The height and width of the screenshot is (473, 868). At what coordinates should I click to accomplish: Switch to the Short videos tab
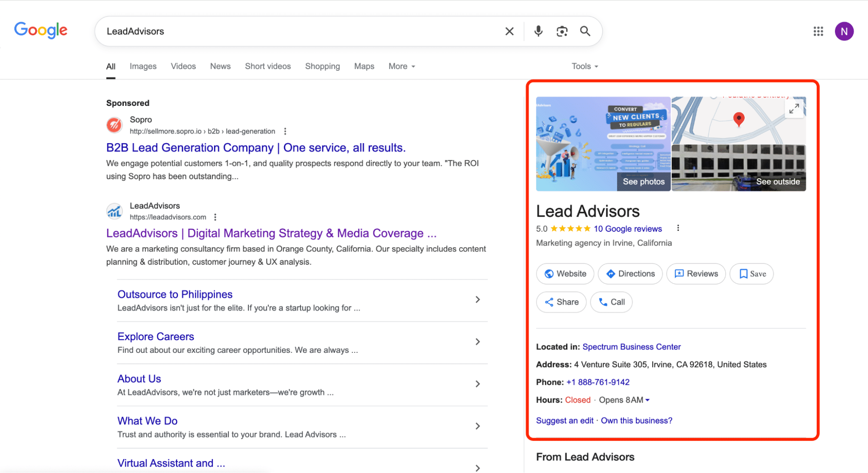click(x=268, y=66)
